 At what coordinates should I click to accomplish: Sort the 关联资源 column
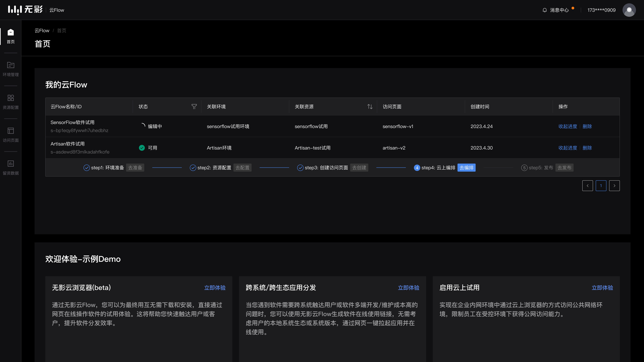click(370, 107)
